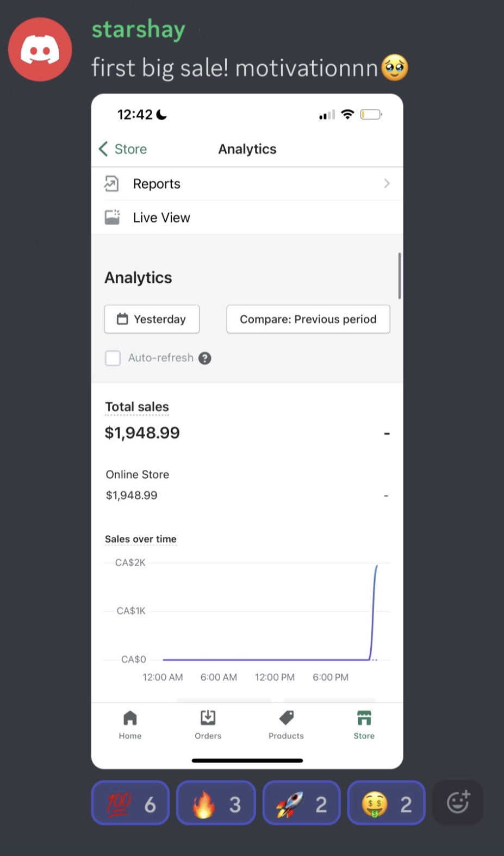Switch to the Orders tab

point(208,725)
